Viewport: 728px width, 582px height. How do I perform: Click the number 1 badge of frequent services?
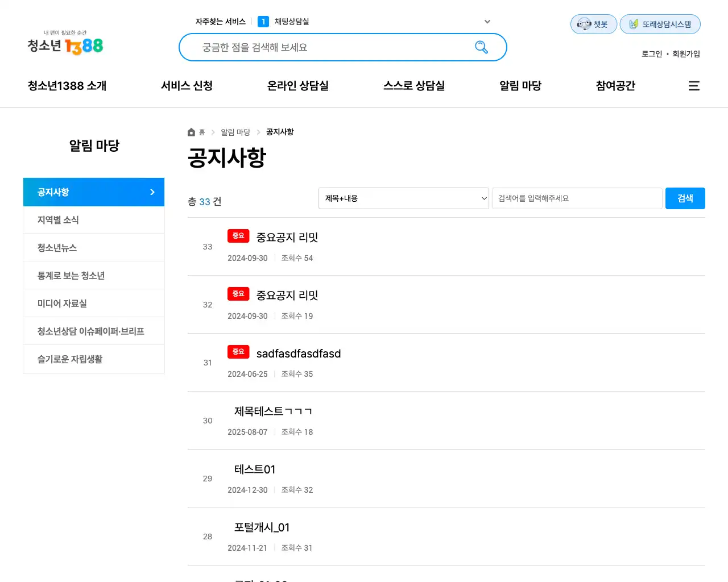[263, 22]
